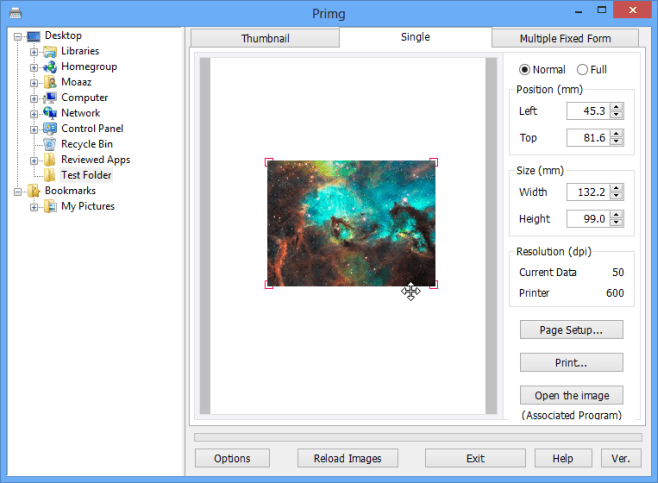Expand the Computer tree node
658x483 pixels.
point(34,99)
